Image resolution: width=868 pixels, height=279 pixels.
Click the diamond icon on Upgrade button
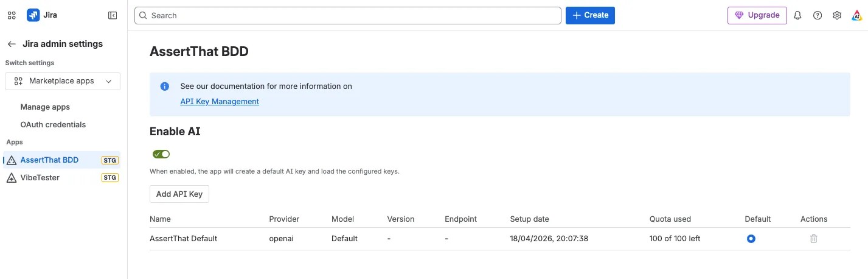tap(739, 15)
